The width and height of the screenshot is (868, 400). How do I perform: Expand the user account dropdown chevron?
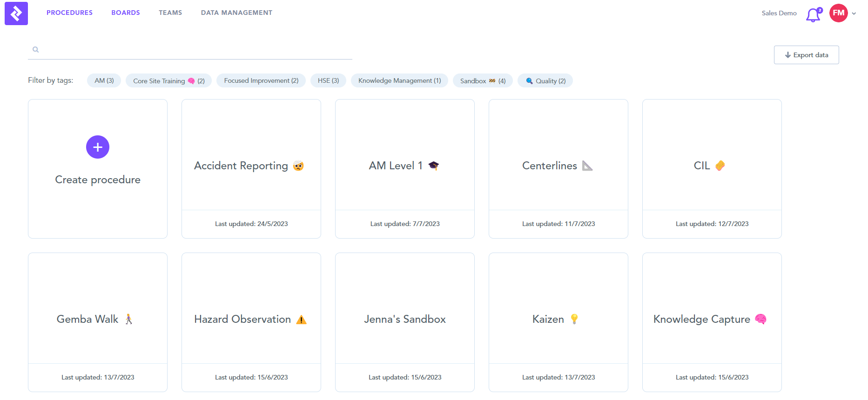point(854,13)
